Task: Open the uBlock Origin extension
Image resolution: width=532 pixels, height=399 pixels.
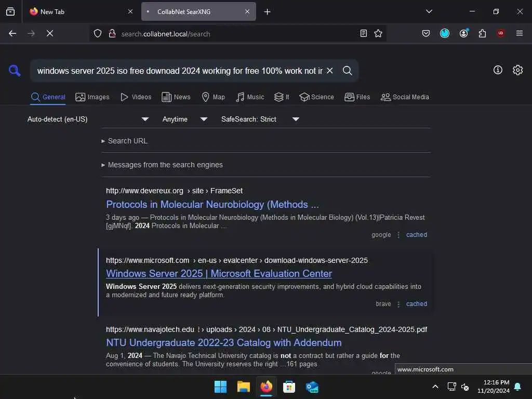Action: coord(501,33)
